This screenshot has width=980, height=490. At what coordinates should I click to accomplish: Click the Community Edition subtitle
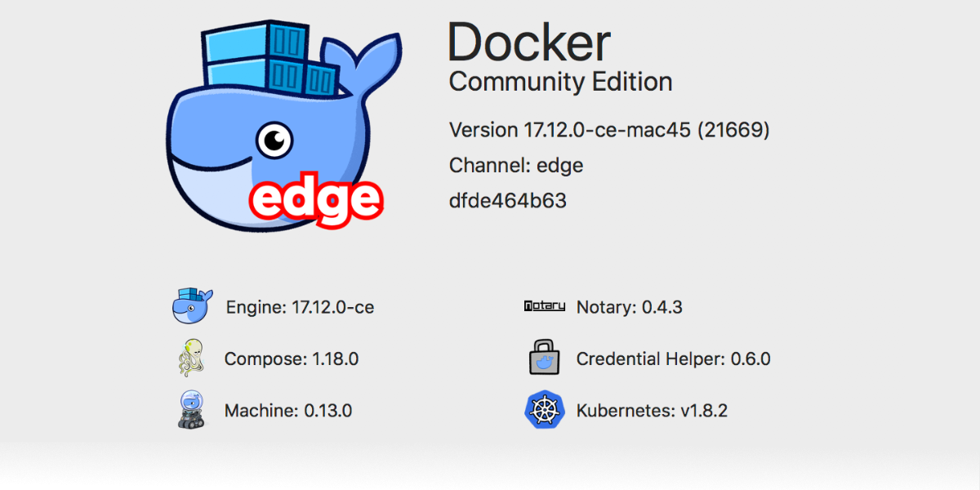point(560,82)
